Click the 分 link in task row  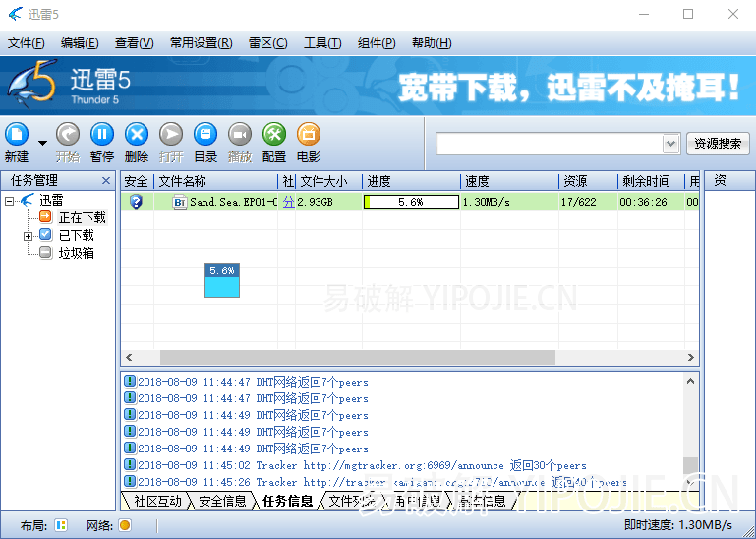point(288,202)
